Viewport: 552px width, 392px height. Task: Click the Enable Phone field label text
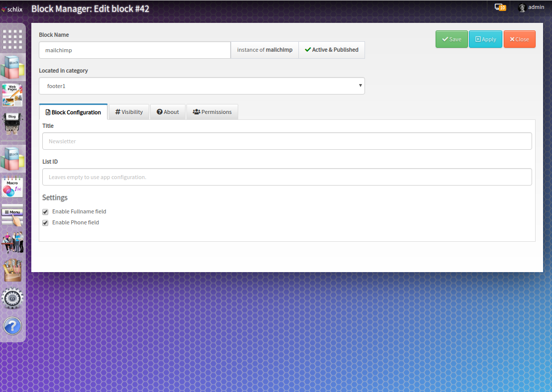click(x=76, y=222)
